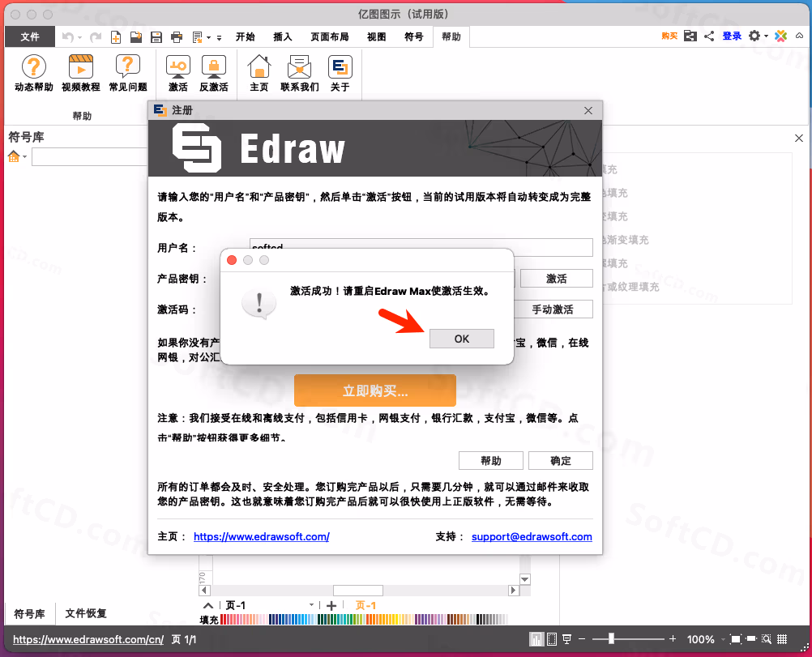Screen dimensions: 812x657
Task: Click the printer icon
Action: 177,36
